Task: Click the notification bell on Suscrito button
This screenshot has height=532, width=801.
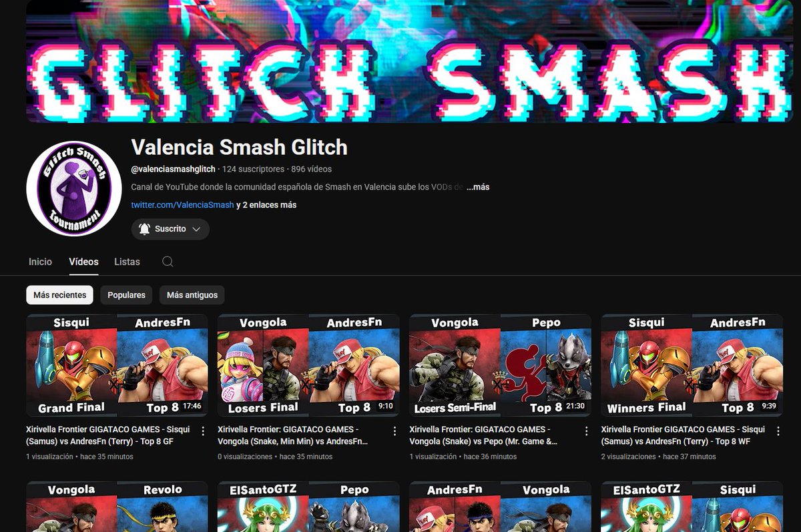Action: pyautogui.click(x=144, y=229)
